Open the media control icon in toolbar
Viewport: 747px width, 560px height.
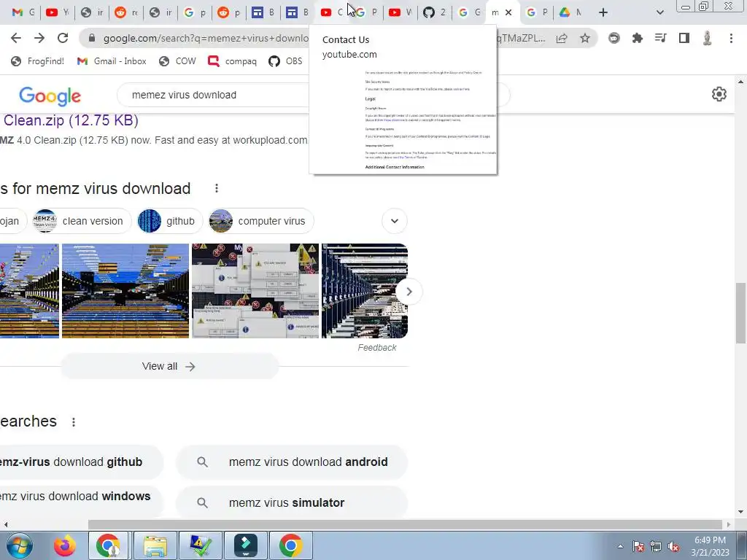(660, 38)
